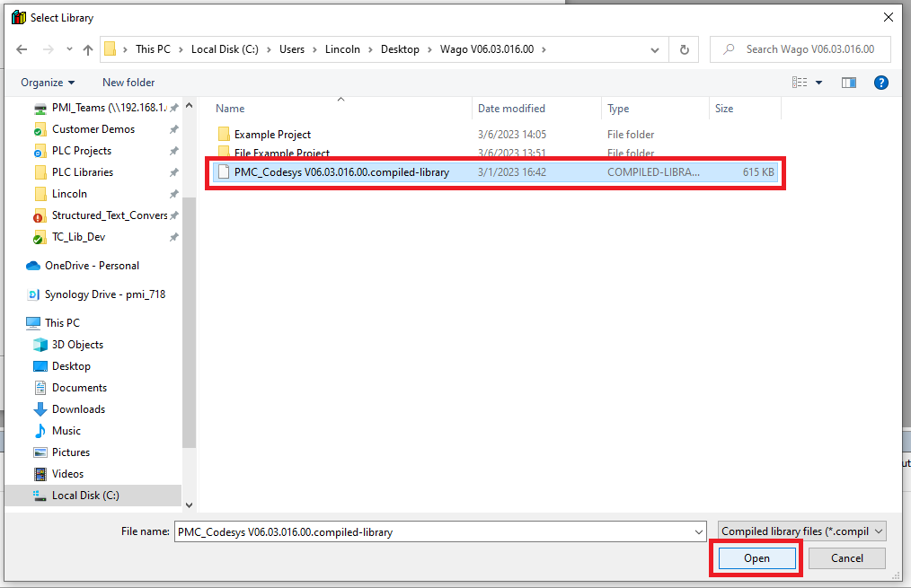
Task: Toggle the preview pane icon
Action: coord(849,83)
